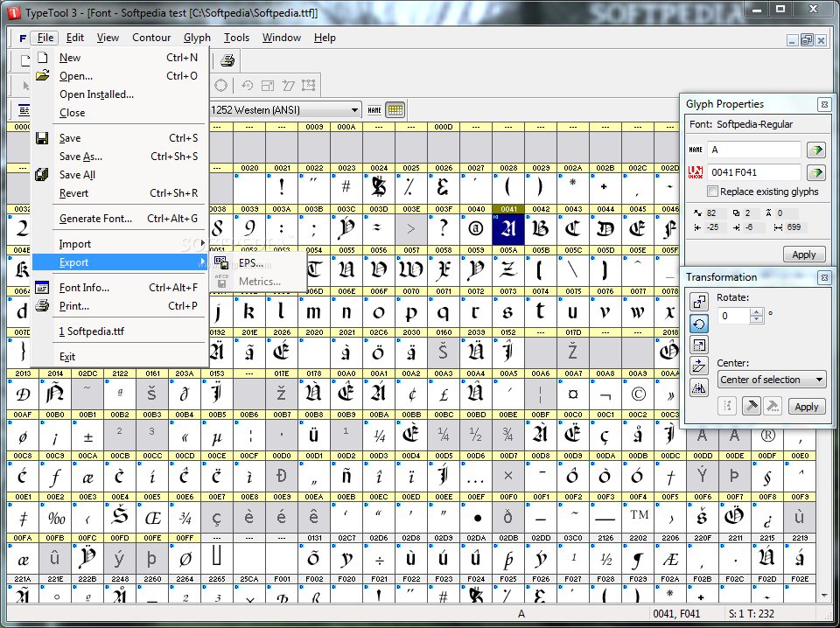
Task: Click the TypeTool F icon in the menu bar
Action: click(x=23, y=38)
